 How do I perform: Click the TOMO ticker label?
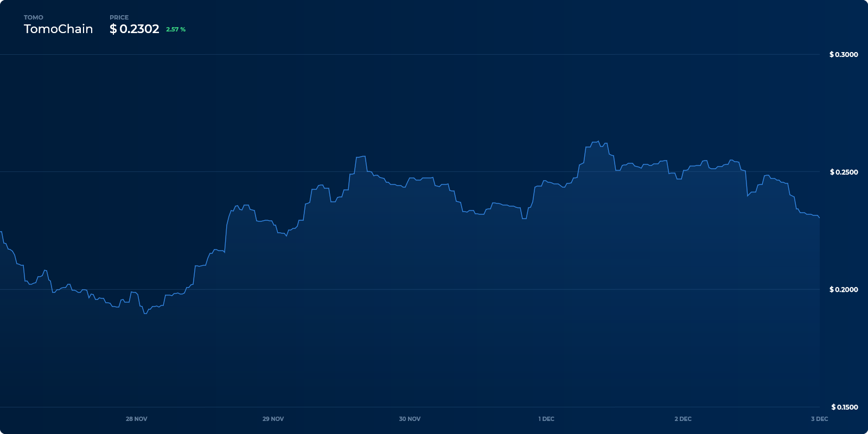[34, 17]
